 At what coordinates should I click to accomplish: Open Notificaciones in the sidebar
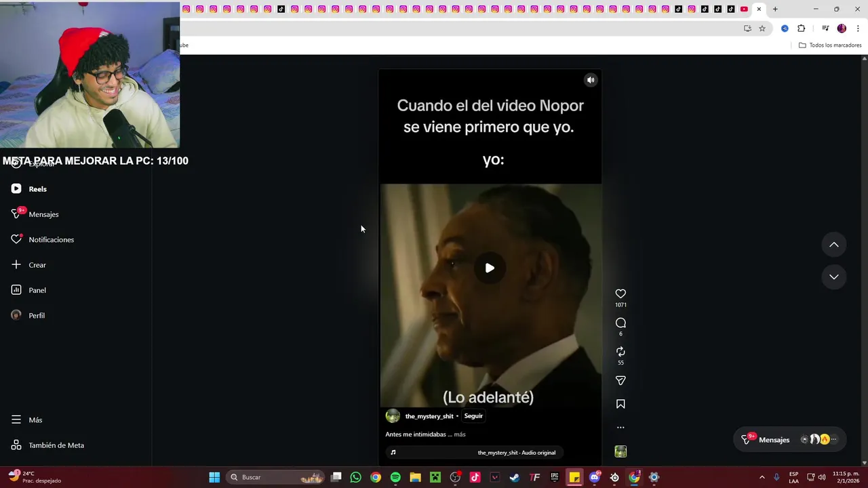51,240
